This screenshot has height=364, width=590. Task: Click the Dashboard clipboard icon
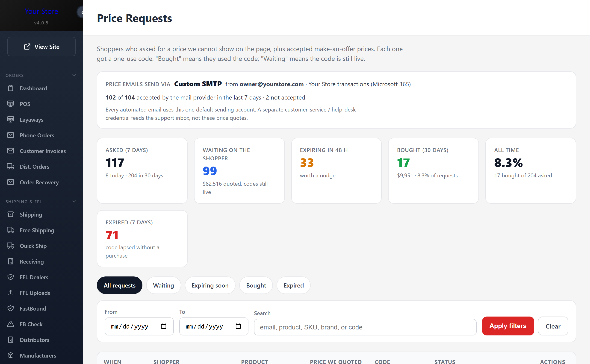coord(11,88)
